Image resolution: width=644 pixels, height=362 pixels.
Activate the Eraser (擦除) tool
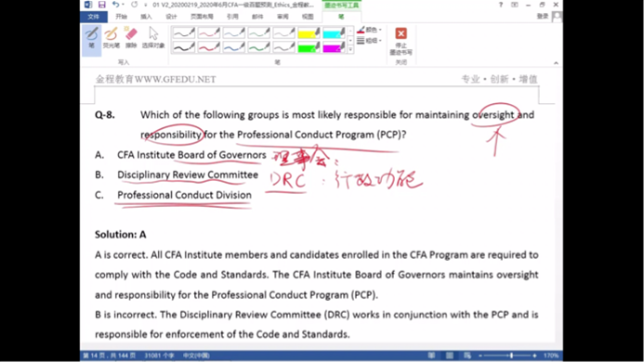(131, 38)
